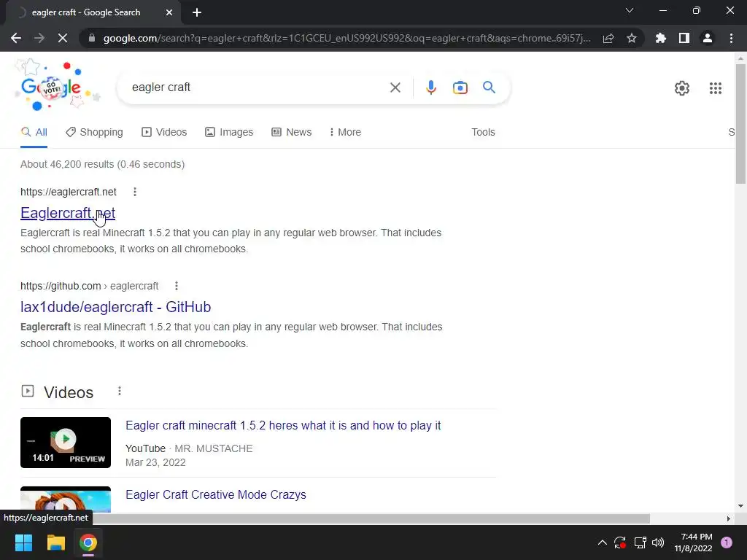Open tab search dropdown chevron
The image size is (747, 560).
coord(630,10)
